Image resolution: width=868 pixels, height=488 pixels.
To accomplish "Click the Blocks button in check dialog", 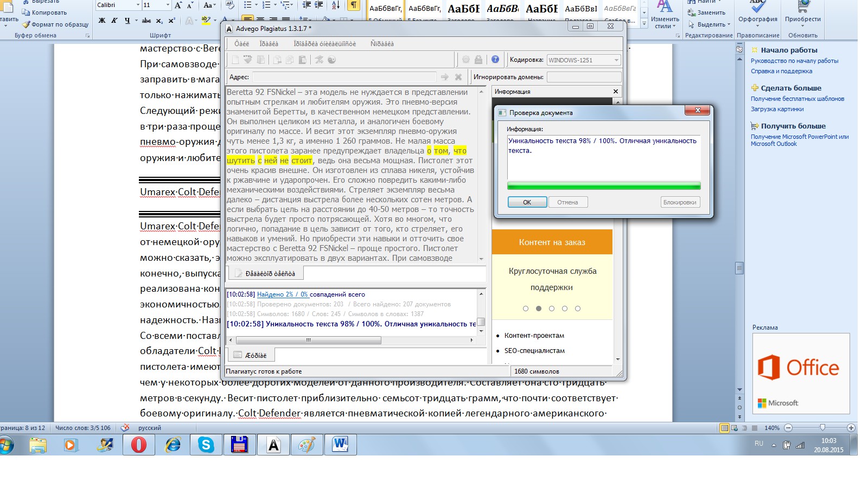I will (680, 202).
